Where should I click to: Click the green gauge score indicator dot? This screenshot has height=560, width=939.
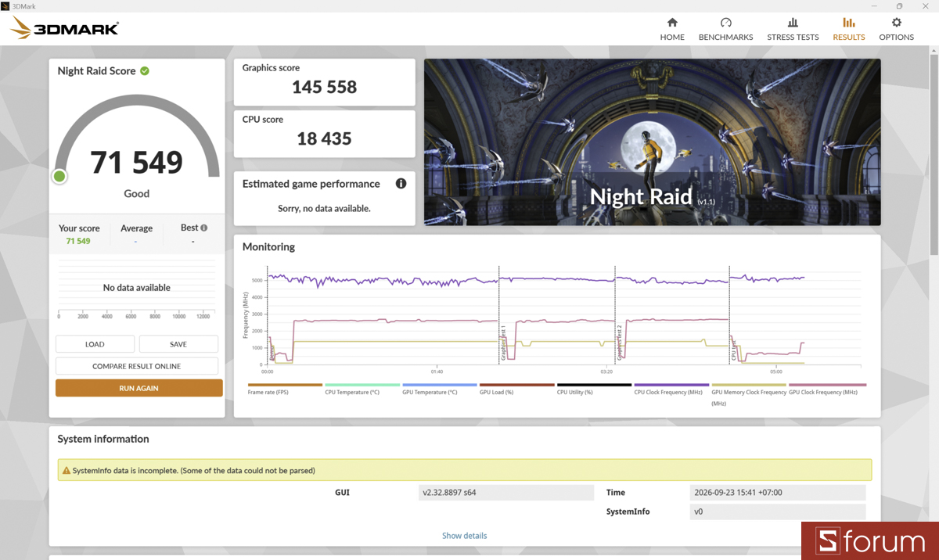(59, 176)
